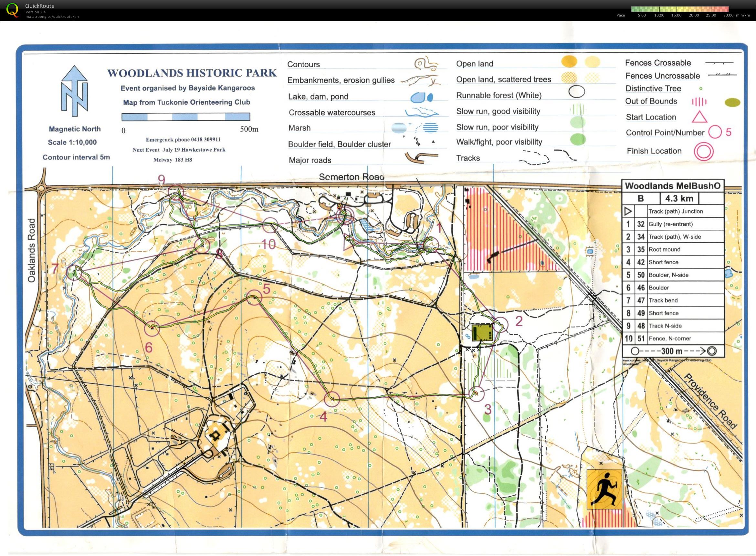Click the Fences Crossable legend symbol
The width and height of the screenshot is (756, 556).
click(719, 63)
